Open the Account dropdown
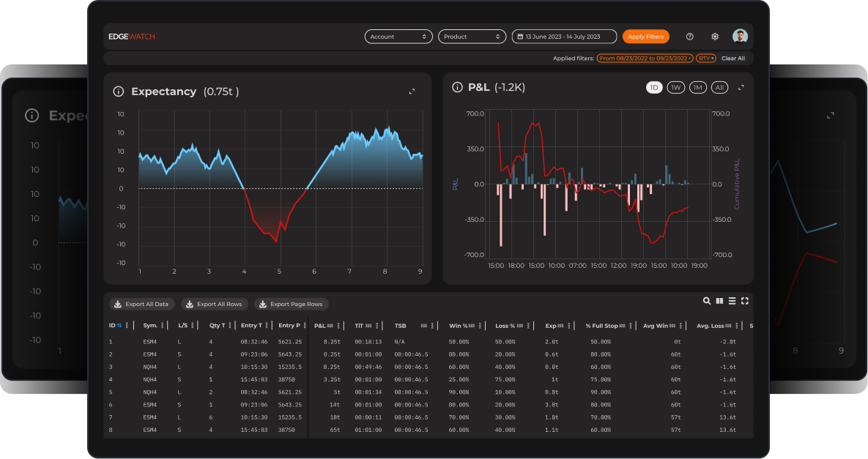Screen dimensions: 868x459 (398, 37)
